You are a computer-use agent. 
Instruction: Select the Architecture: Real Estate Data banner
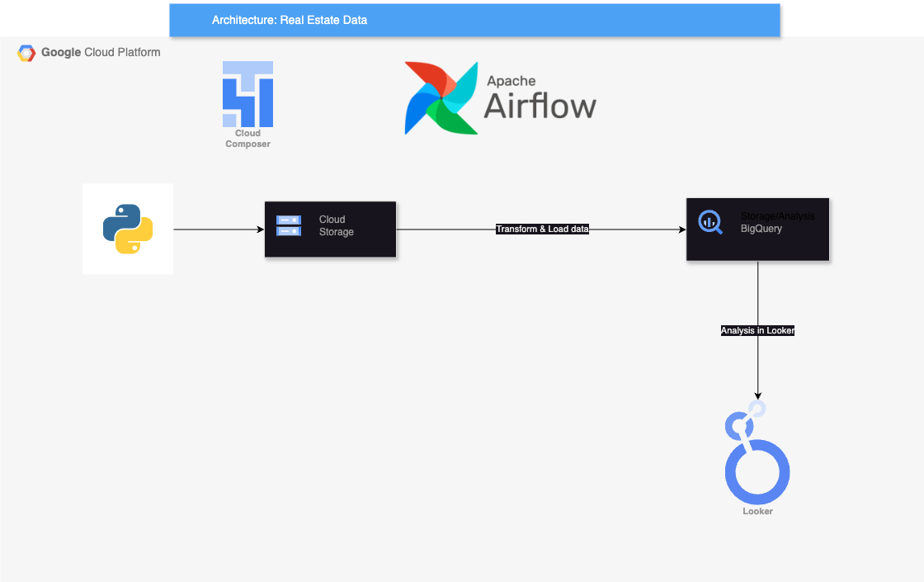(474, 20)
